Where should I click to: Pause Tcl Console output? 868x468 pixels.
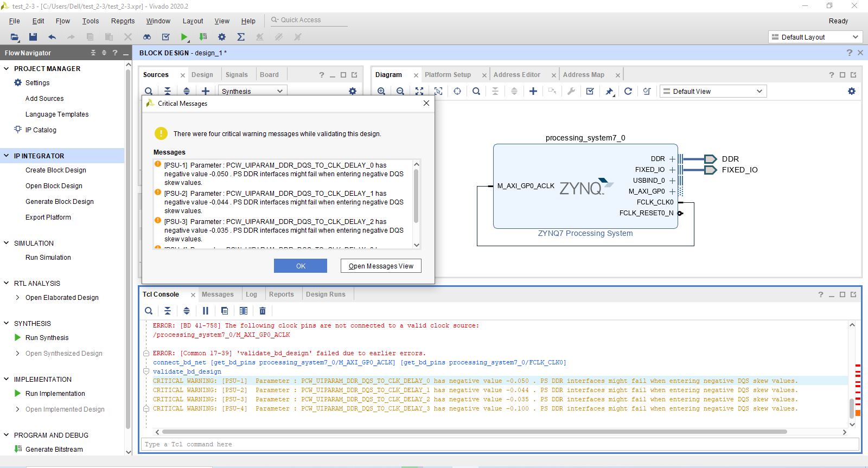coord(206,311)
